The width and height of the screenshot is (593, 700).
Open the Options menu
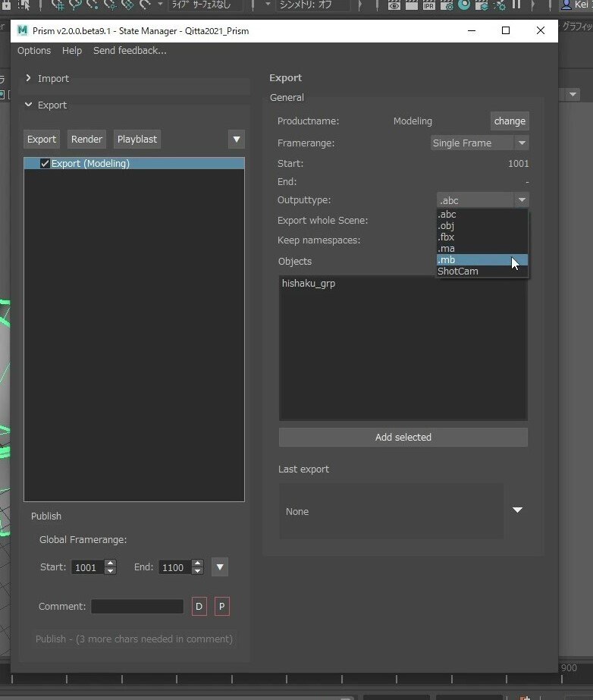34,51
